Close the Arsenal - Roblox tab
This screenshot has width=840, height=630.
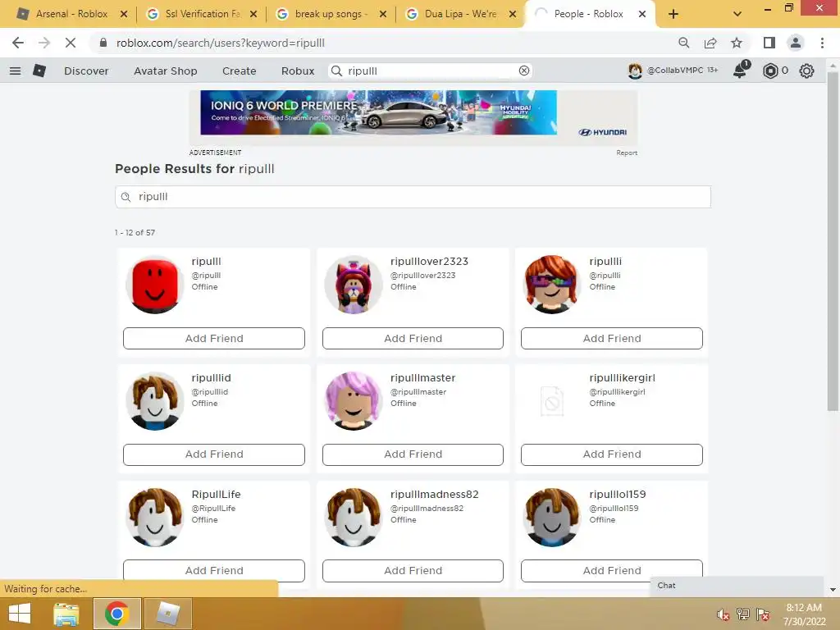point(124,14)
